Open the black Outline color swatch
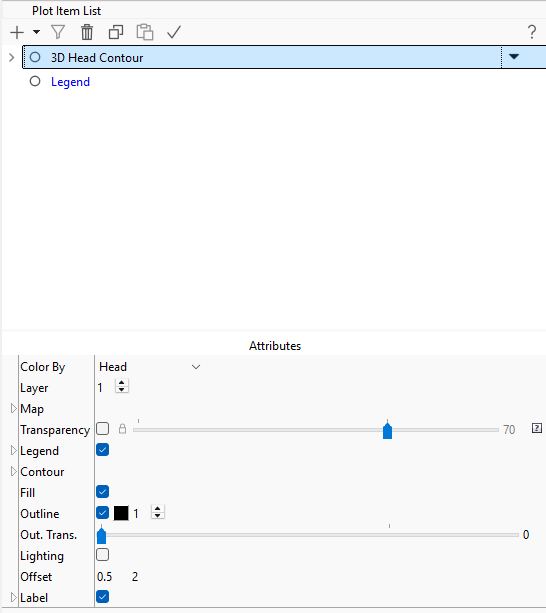The height and width of the screenshot is (613, 546). (121, 513)
